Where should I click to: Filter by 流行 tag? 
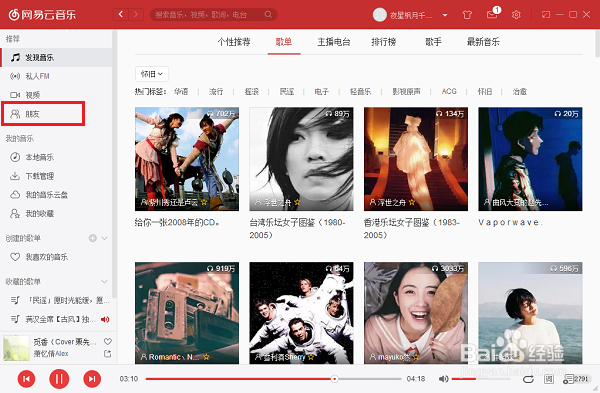216,91
